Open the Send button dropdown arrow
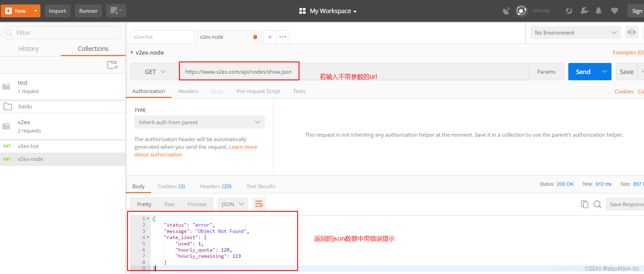This screenshot has width=644, height=274. point(605,72)
